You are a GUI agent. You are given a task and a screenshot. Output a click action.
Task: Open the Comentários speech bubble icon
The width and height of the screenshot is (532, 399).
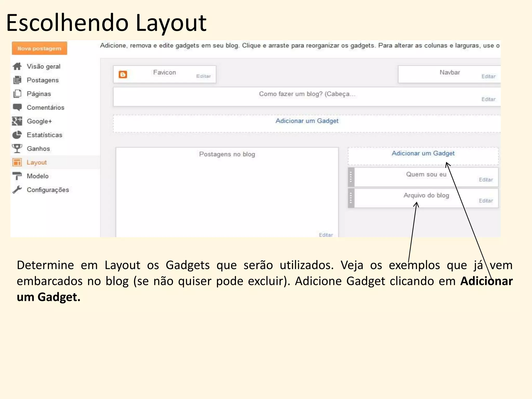(17, 107)
